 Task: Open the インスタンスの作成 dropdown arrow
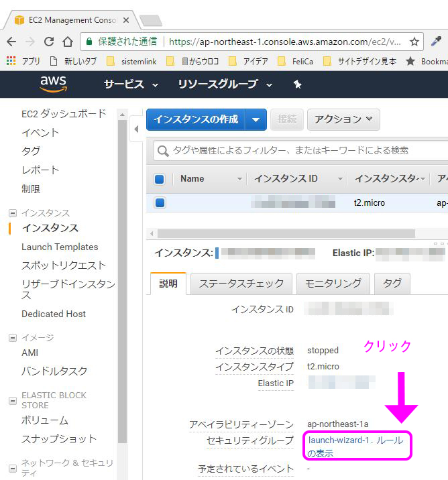click(256, 120)
